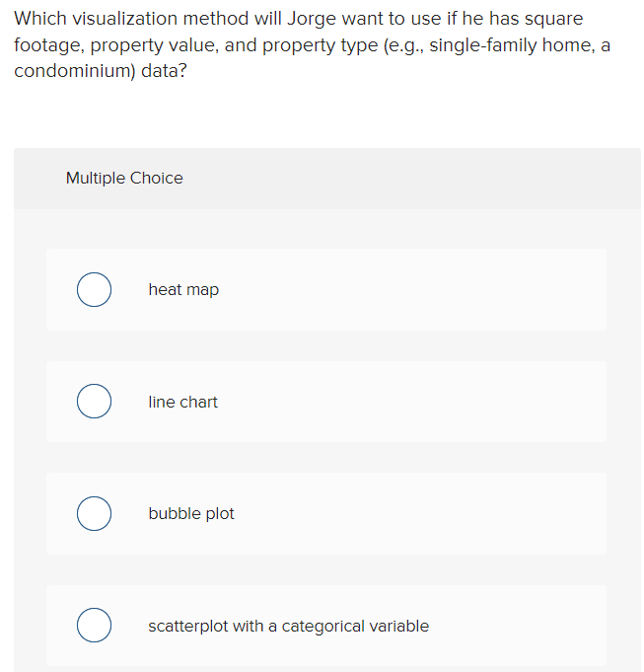Select the heat map radio button
Viewport: 644px width, 672px height.
[x=95, y=290]
